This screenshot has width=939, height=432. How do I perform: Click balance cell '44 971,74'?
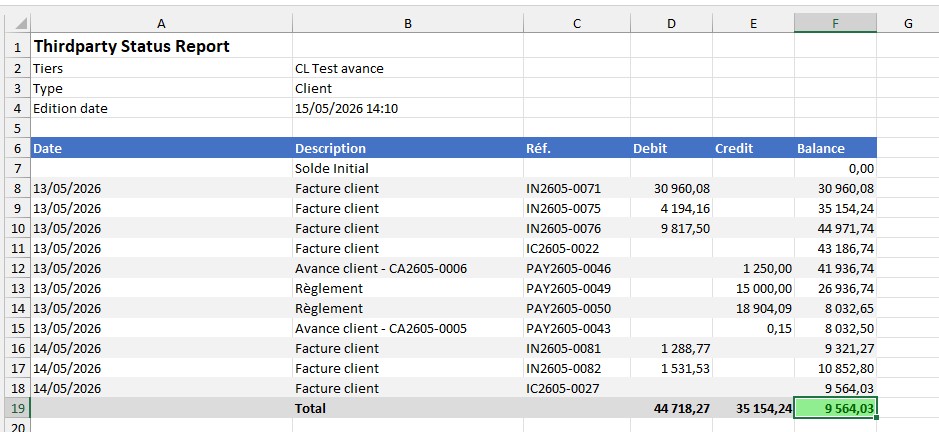coord(835,228)
